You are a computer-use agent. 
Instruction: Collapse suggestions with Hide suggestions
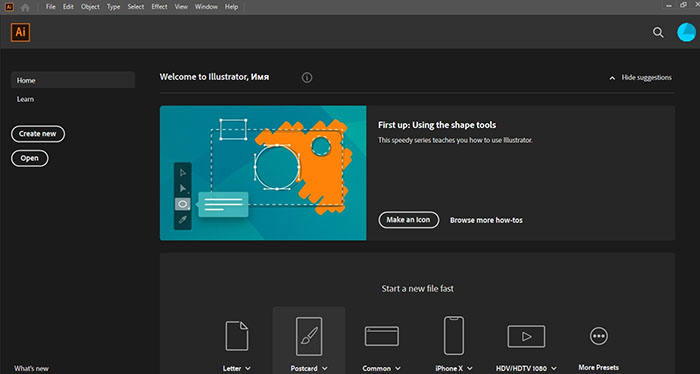[x=640, y=78]
